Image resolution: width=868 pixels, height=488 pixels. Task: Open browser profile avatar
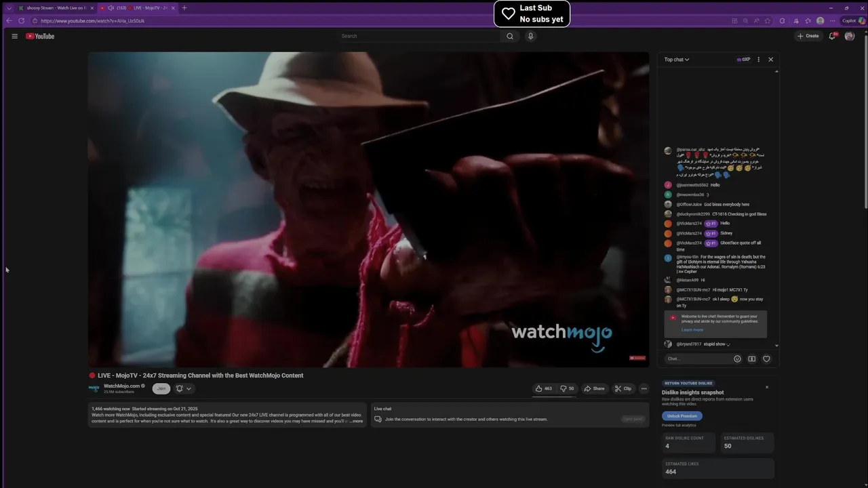point(821,20)
